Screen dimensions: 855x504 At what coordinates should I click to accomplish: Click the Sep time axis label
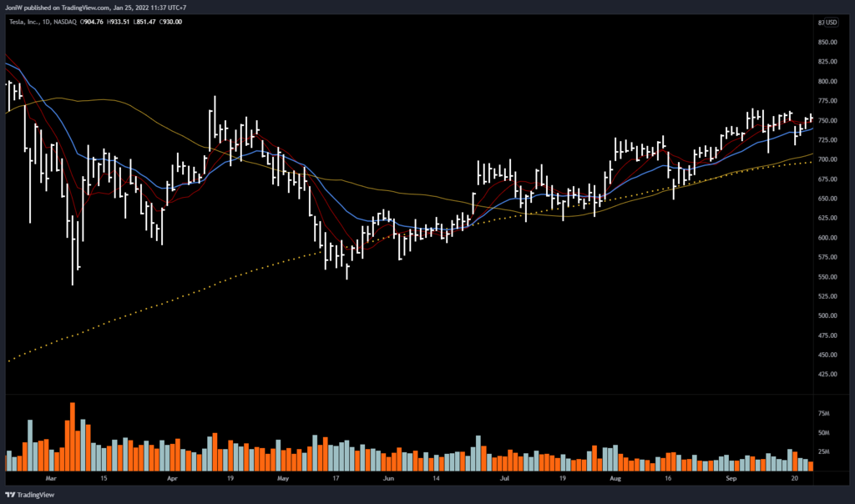pyautogui.click(x=730, y=480)
